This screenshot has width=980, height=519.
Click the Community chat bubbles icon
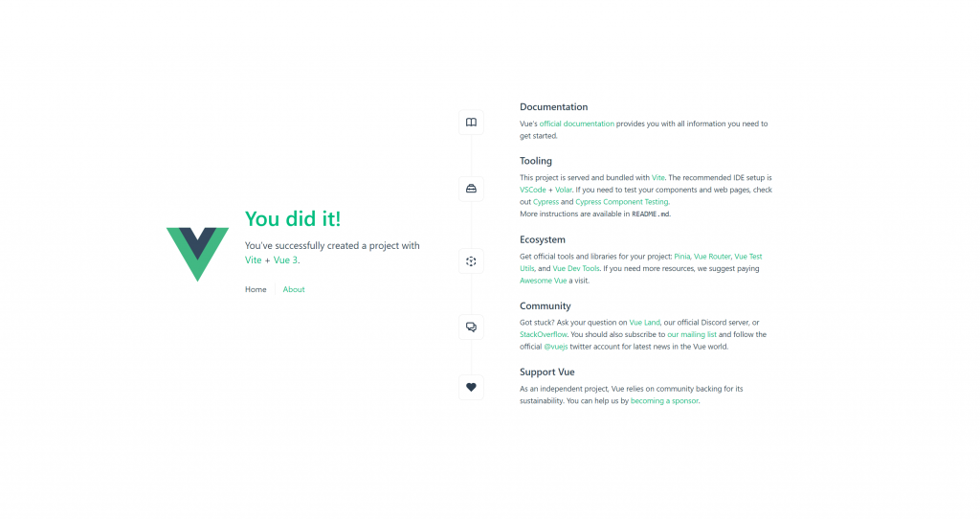(x=471, y=327)
